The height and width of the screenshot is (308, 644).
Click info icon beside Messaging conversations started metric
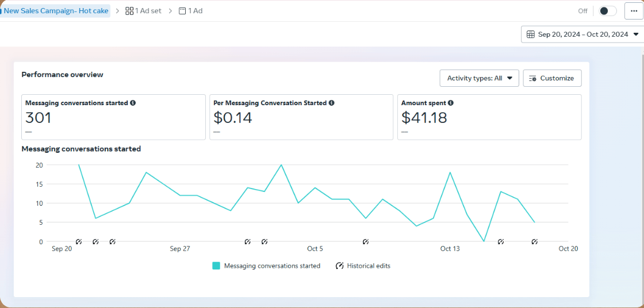coord(133,103)
